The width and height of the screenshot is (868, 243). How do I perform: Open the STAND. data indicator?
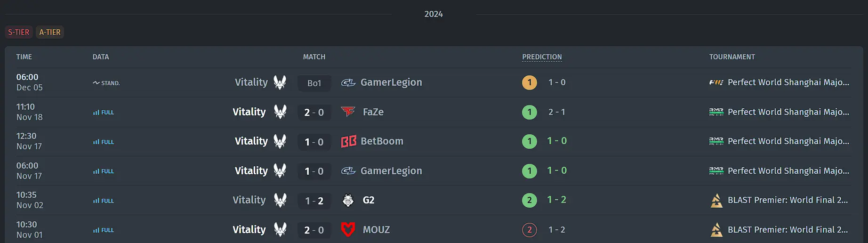click(106, 83)
